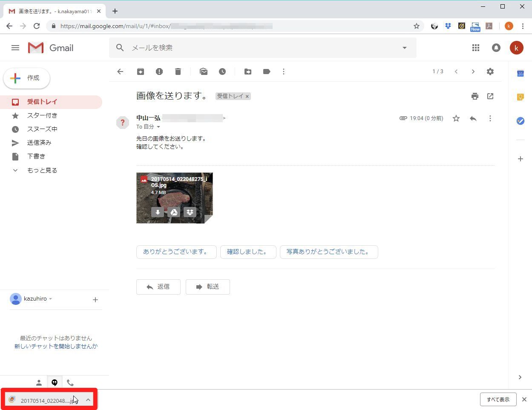Close the download bar

[524, 399]
